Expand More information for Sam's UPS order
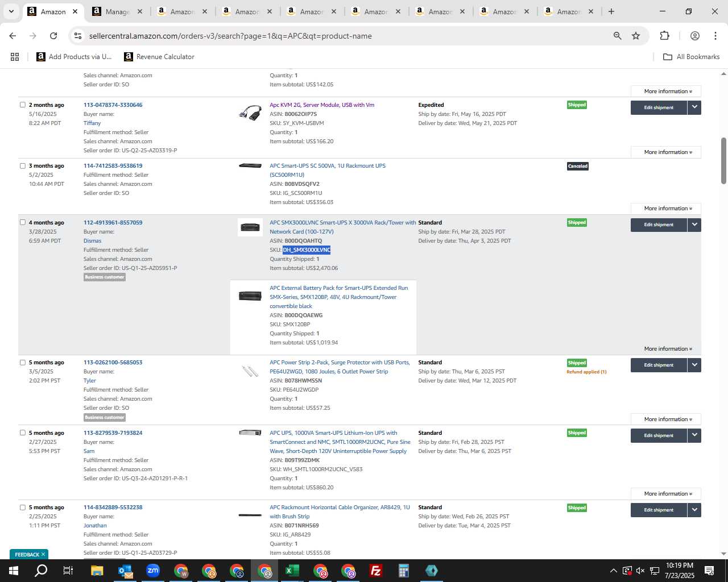Image resolution: width=728 pixels, height=582 pixels. point(666,494)
